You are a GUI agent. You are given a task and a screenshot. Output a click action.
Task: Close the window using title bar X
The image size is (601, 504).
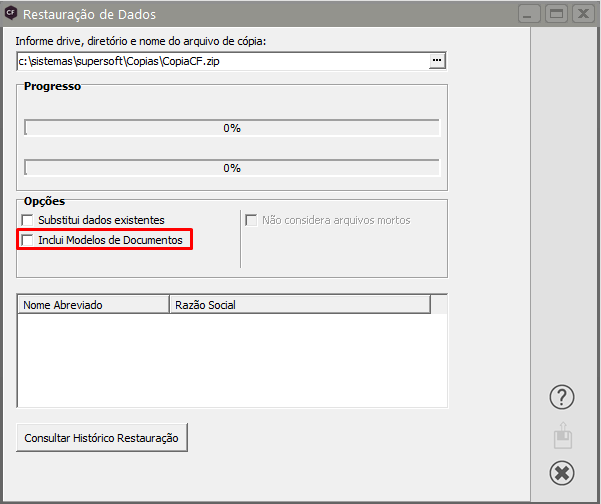pyautogui.click(x=582, y=14)
